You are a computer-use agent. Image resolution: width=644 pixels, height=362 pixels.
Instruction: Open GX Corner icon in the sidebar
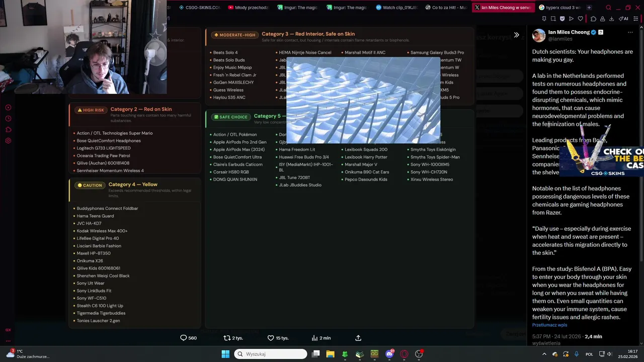[8, 330]
